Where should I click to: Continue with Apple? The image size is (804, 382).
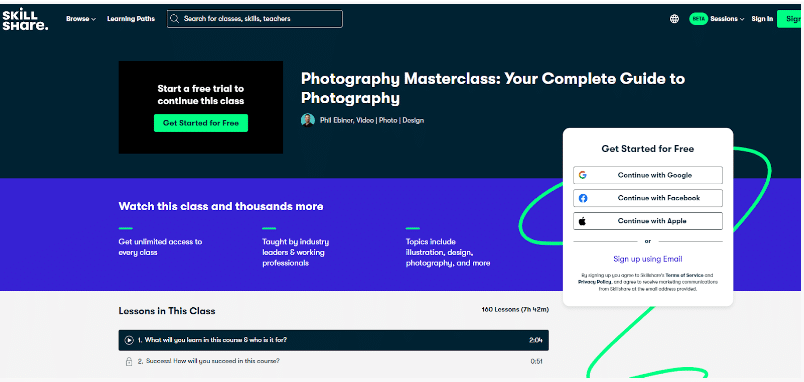click(648, 221)
